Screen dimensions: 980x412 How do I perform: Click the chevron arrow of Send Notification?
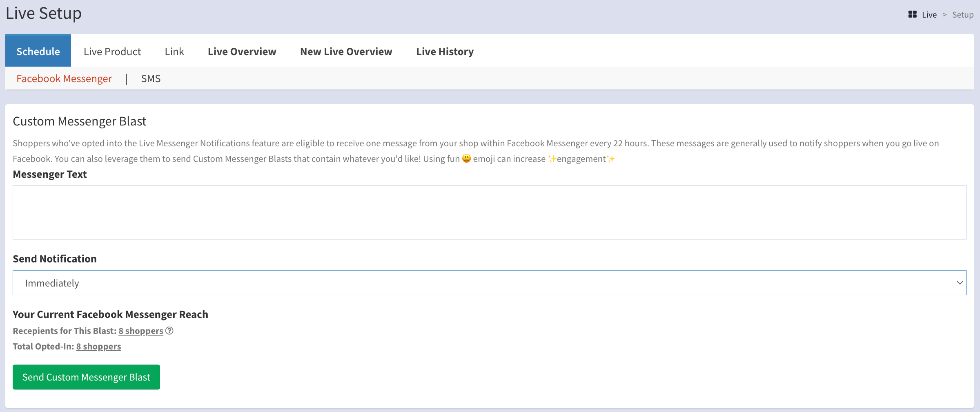click(959, 282)
